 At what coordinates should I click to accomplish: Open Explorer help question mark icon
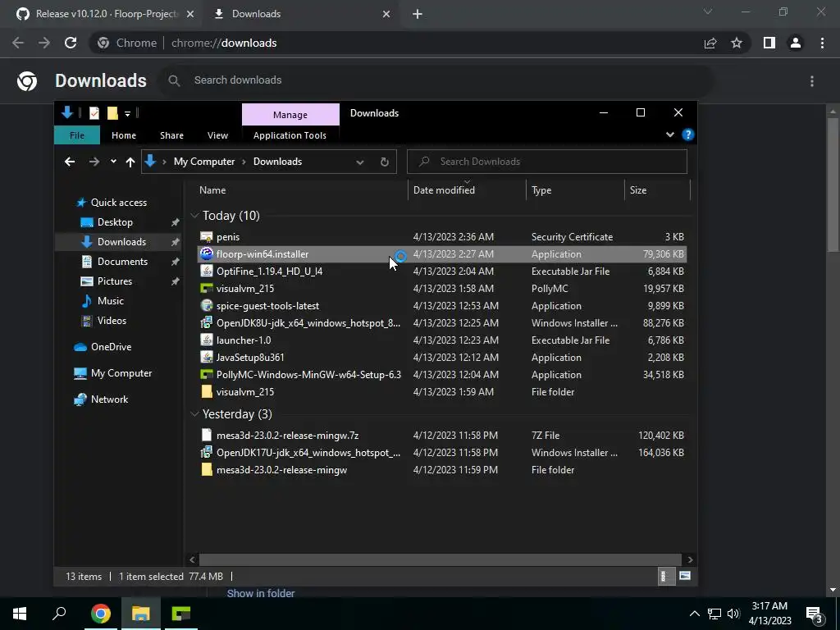point(688,135)
